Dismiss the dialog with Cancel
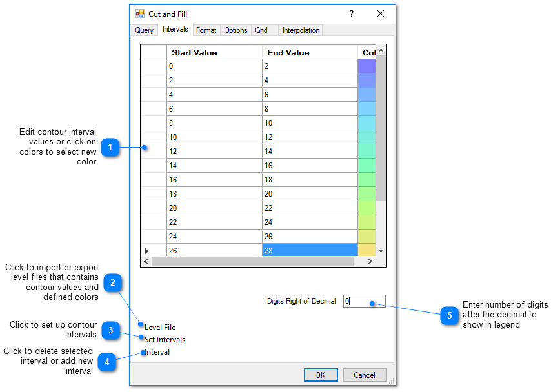Image resolution: width=551 pixels, height=392 pixels. click(365, 375)
